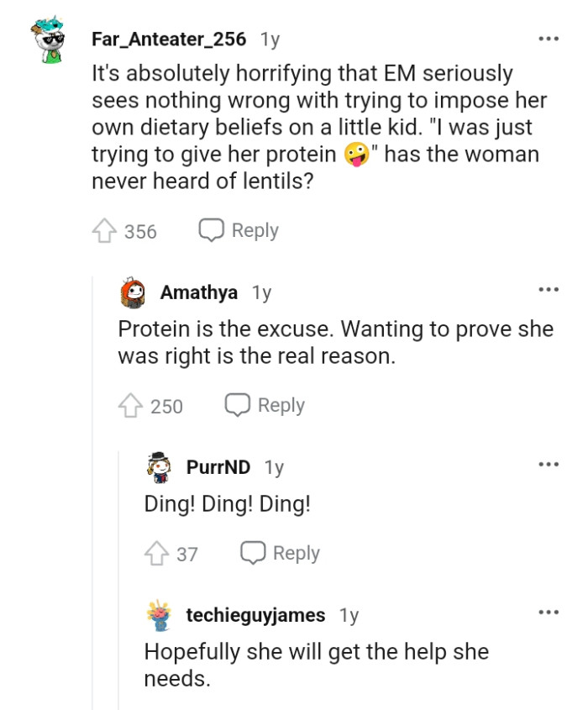Open the overflow dropdown on Far_Anteater_256's comment
This screenshot has width=588, height=710.
pos(549,38)
